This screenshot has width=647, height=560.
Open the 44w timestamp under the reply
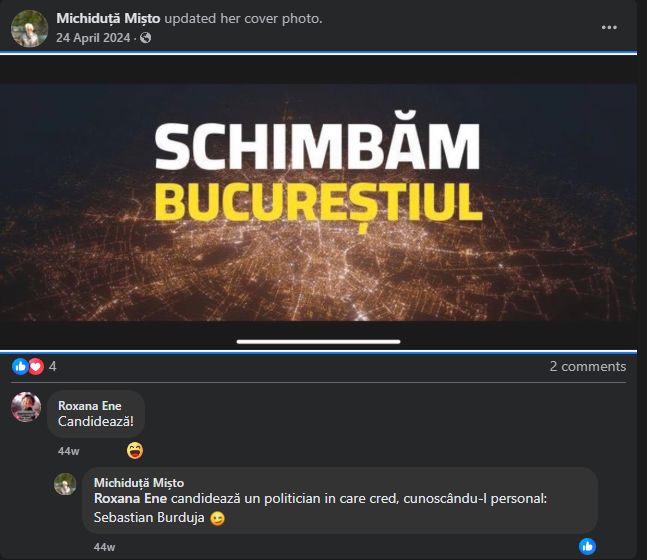pyautogui.click(x=104, y=547)
